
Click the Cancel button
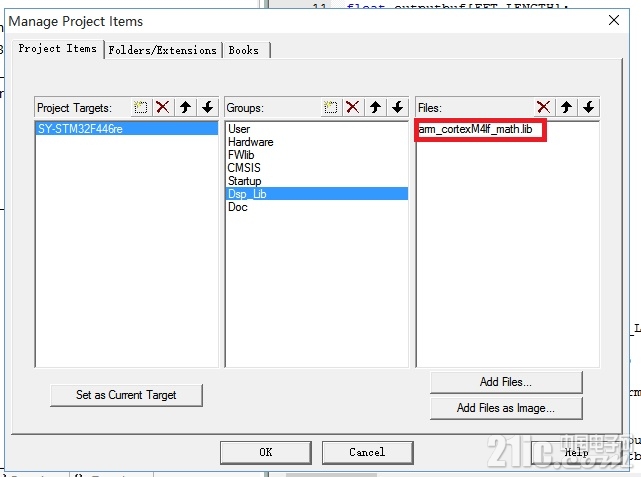(368, 452)
